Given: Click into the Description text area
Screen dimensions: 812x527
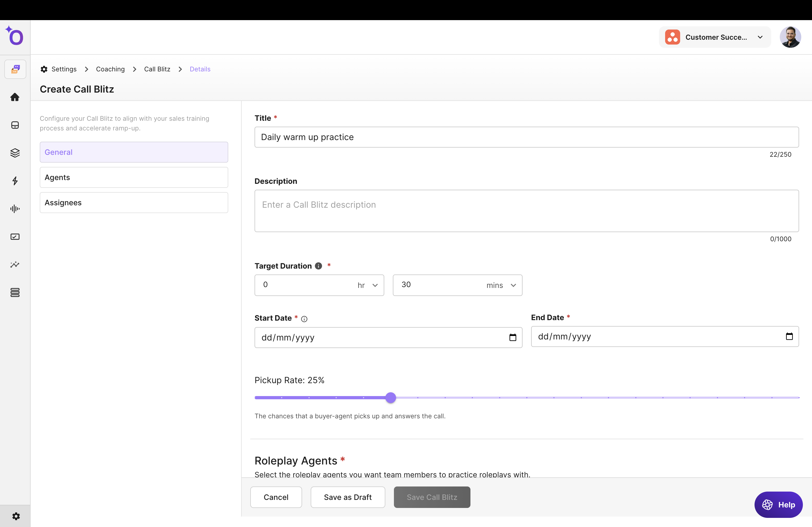Looking at the screenshot, I should pos(527,211).
